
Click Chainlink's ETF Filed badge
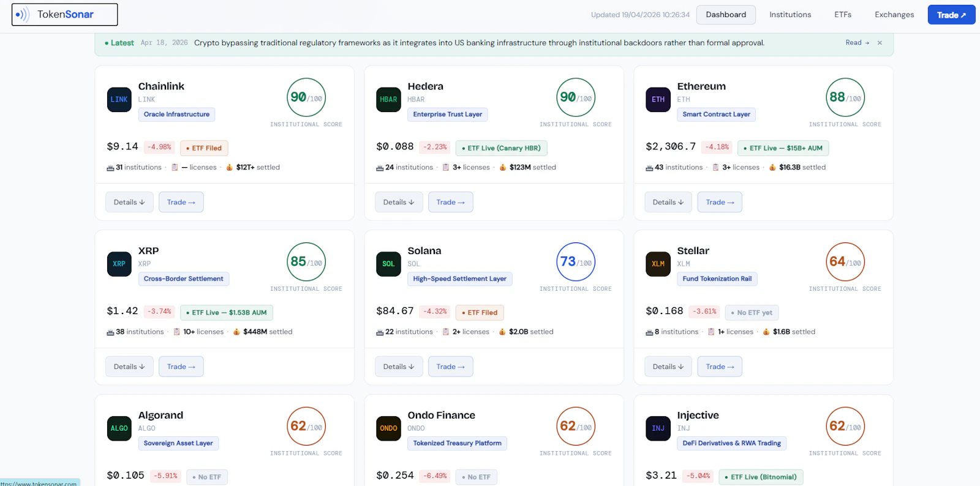click(204, 148)
